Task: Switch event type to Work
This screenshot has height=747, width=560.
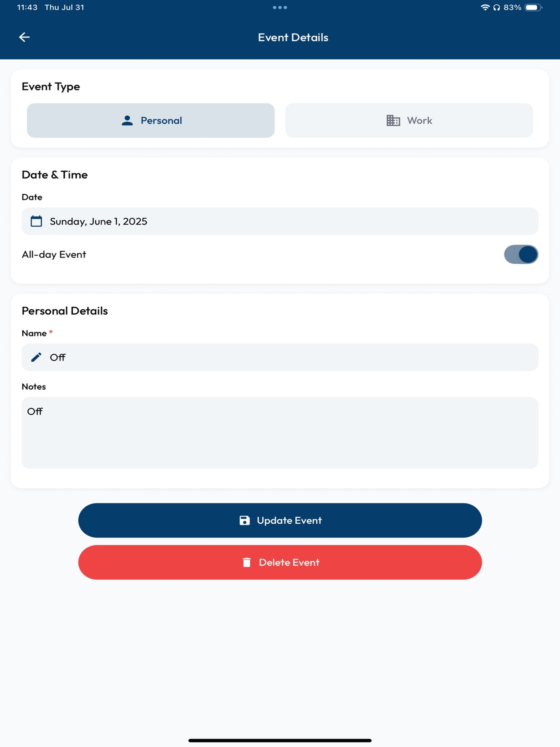Action: 409,121
